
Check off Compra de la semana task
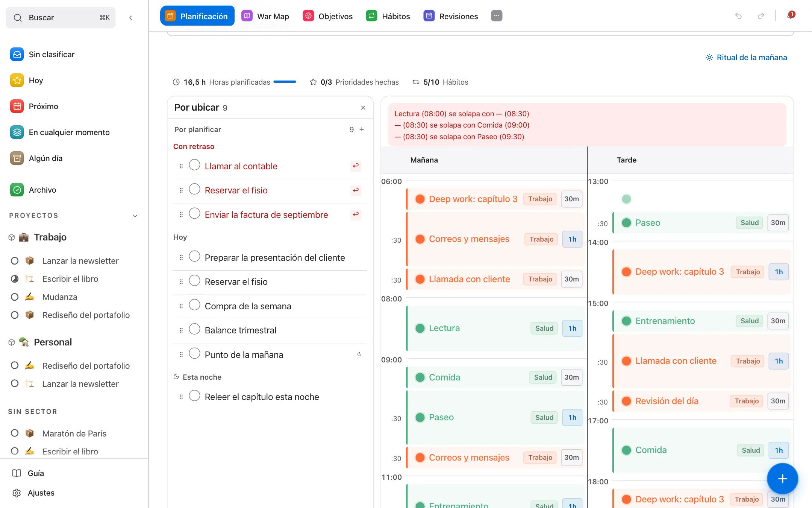(194, 305)
